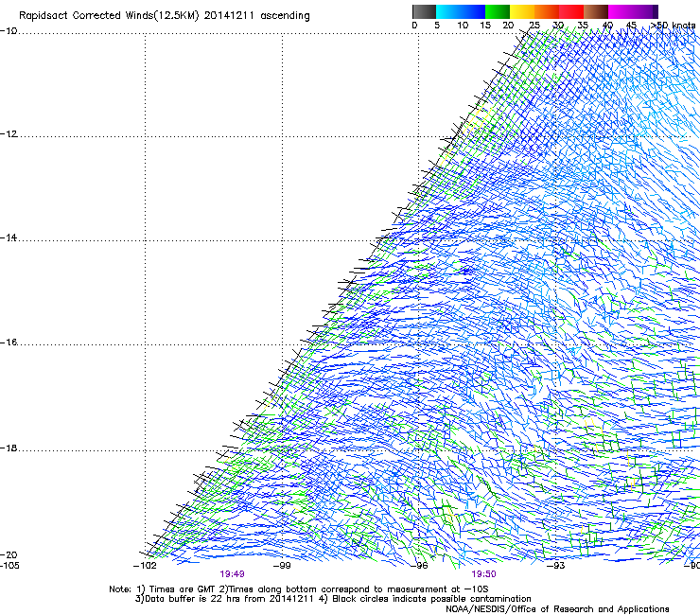Click the cyan-to-blue 5–15 knots legend gradient
The height and width of the screenshot is (615, 700).
(x=461, y=11)
